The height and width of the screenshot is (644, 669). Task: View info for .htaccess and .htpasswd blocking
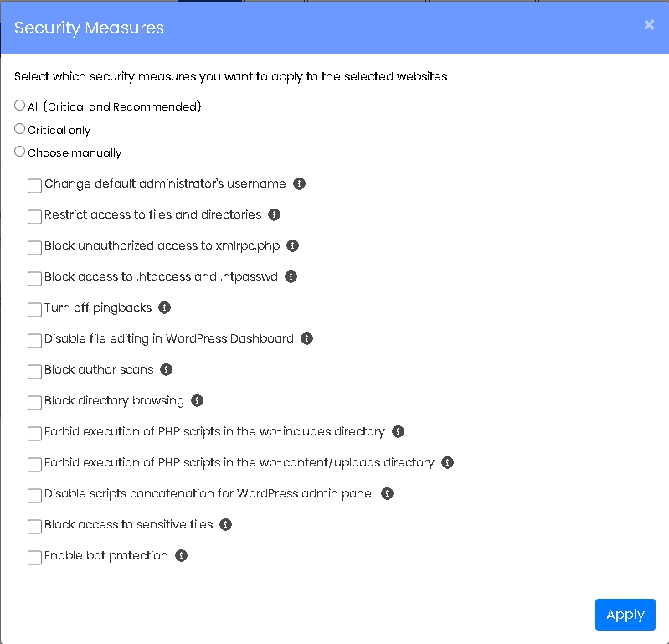point(291,277)
